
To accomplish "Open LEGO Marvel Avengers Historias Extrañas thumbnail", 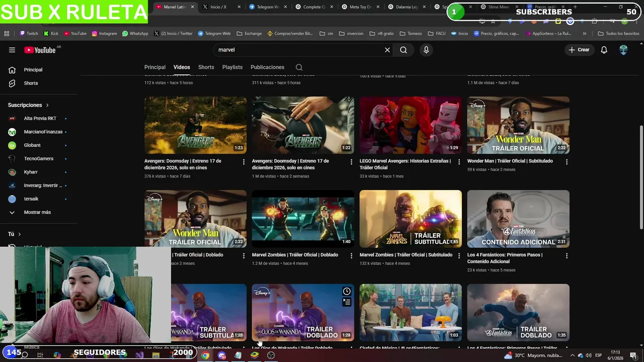I will (411, 125).
